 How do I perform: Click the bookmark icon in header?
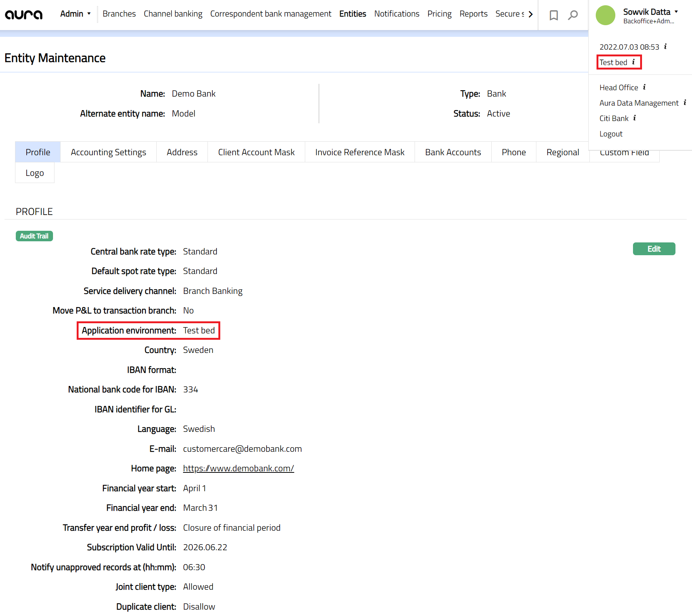553,15
